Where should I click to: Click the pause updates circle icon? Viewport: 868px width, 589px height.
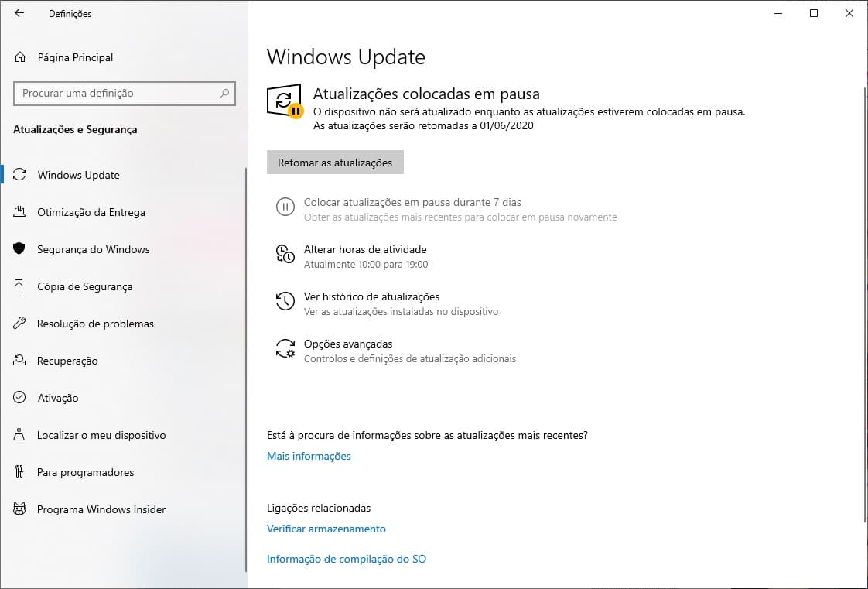285,207
